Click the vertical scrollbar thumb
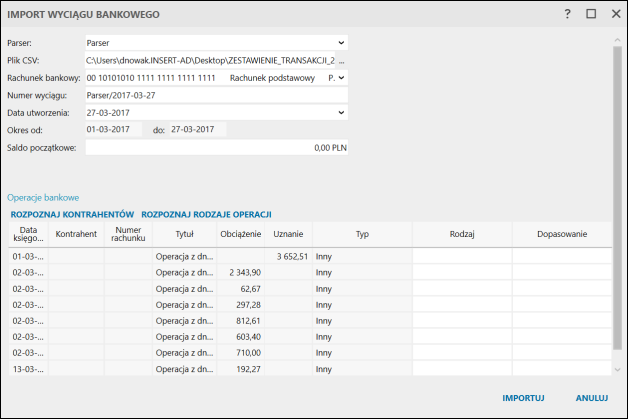Viewport: 628px width, 419px height. tap(617, 198)
